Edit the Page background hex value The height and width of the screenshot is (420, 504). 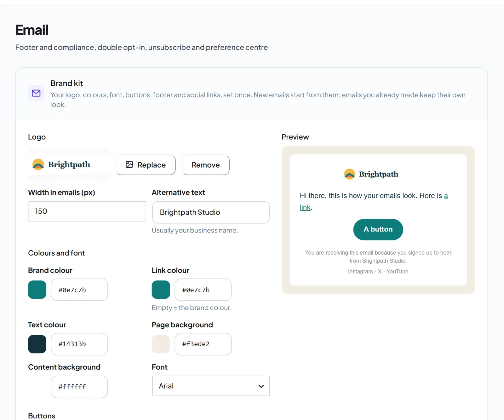pos(203,344)
